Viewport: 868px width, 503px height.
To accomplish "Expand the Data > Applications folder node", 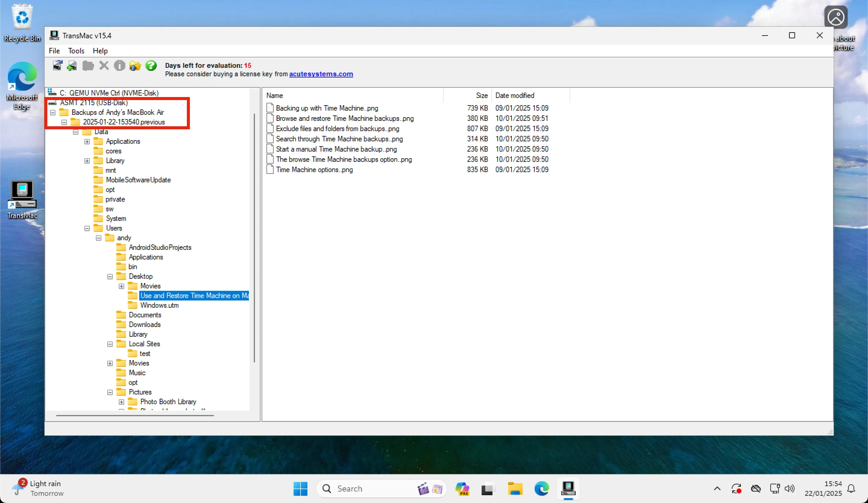I will 87,141.
